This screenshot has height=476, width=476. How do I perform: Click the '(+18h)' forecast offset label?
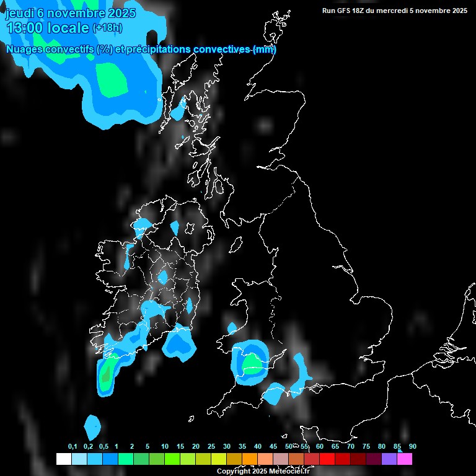coord(107,28)
